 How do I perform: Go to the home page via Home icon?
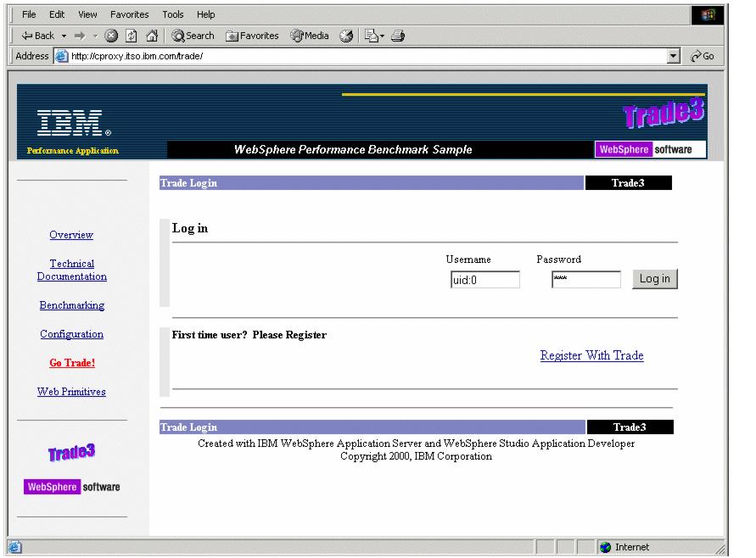coord(152,36)
